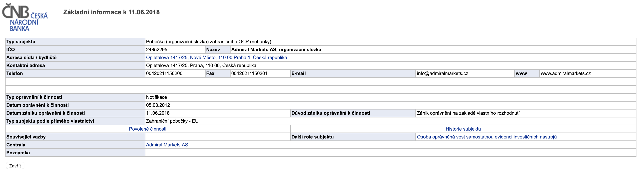This screenshot has width=644, height=173.
Task: Click the Typ subjektu podle přímého vlastnictví label
Action: click(50, 121)
